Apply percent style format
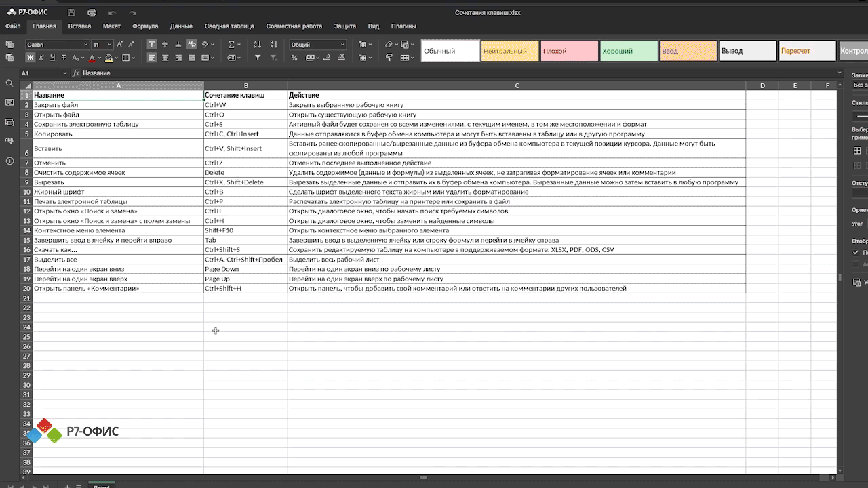Screen dimensions: 868x488 point(294,58)
